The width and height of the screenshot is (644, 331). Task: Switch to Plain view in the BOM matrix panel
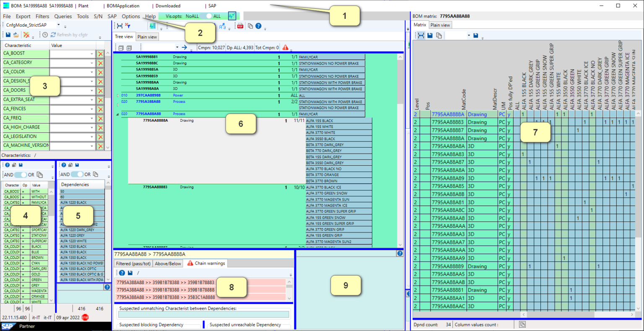coord(440,25)
